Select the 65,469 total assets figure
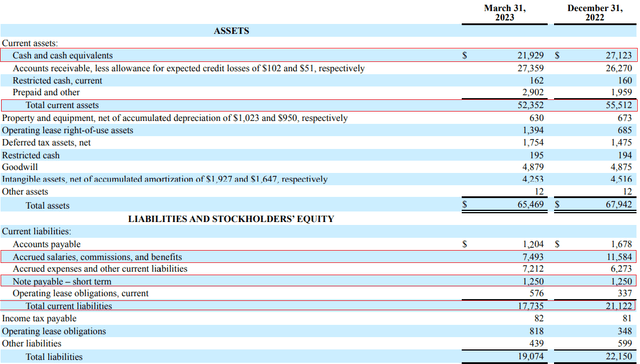 [531, 204]
